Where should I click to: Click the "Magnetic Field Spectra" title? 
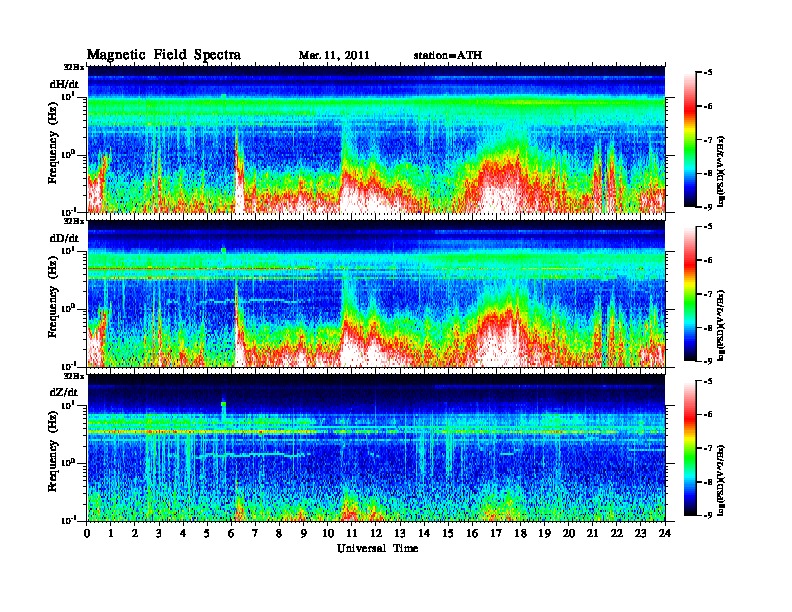[x=164, y=55]
